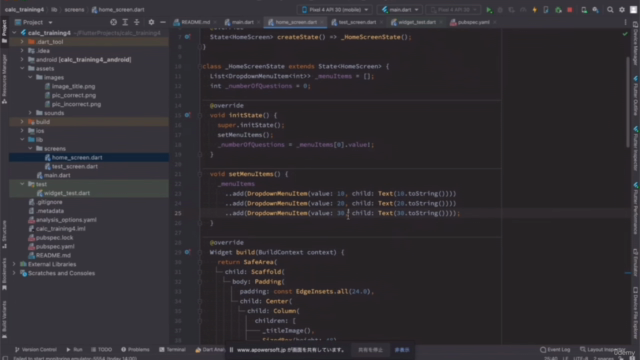Open the Project view selector dropdown

(x=33, y=22)
